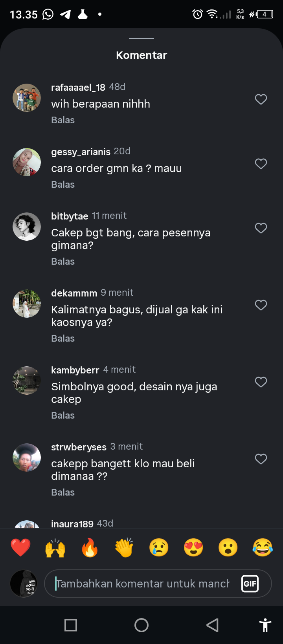Tap the fire emoji reaction

[x=90, y=547]
